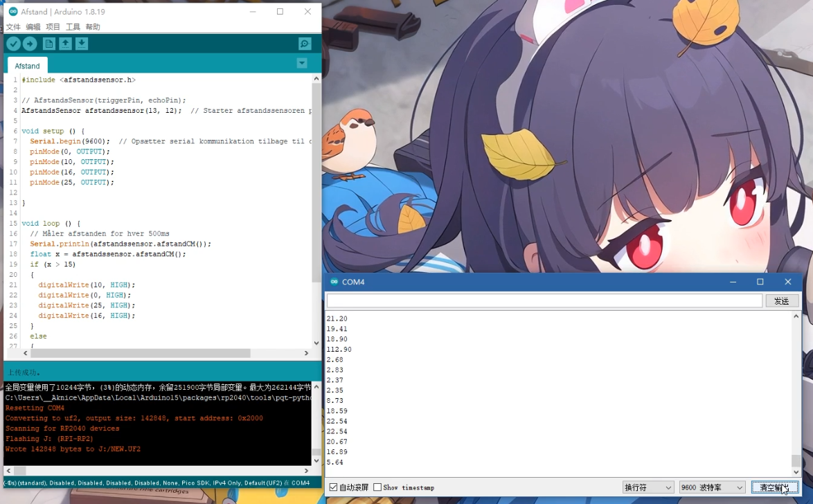
Task: Open the 帮助 menu
Action: pos(93,27)
